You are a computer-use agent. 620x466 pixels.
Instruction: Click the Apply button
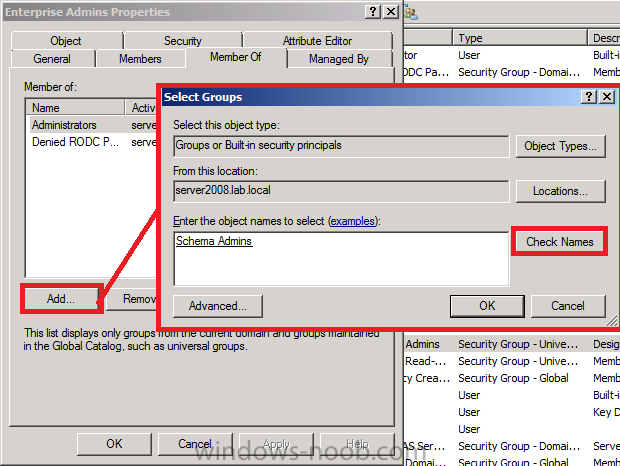pyautogui.click(x=276, y=443)
